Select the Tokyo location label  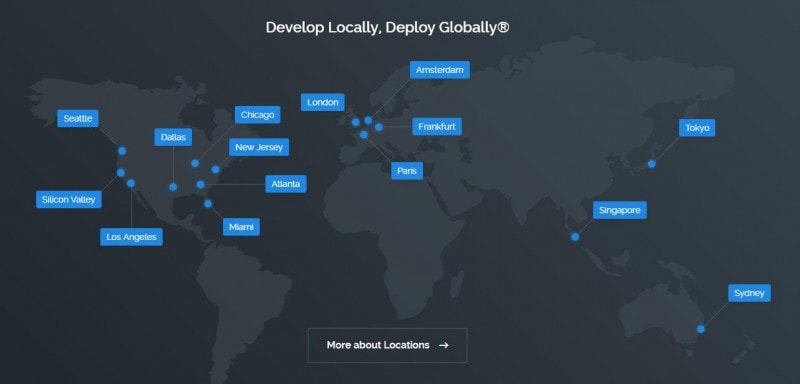tap(697, 127)
